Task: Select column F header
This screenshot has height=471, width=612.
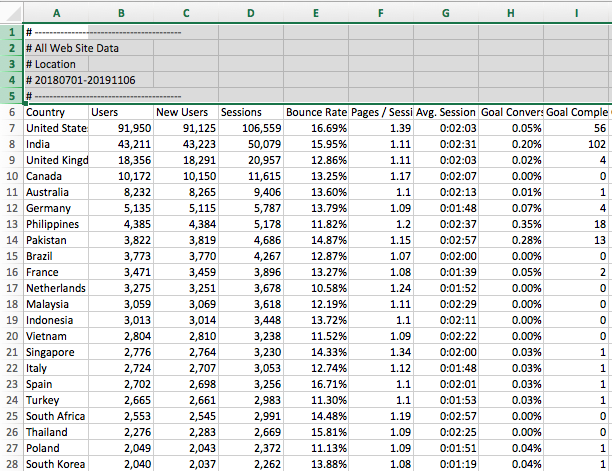Action: point(381,13)
